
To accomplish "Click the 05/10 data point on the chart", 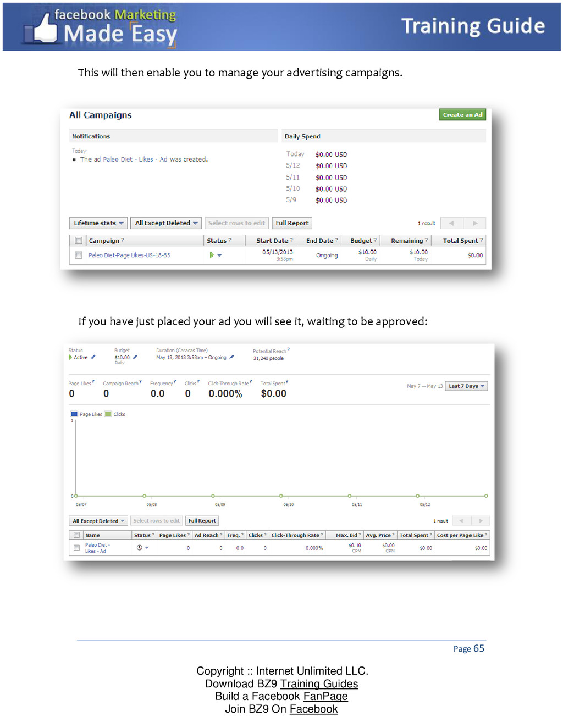I will click(x=281, y=496).
